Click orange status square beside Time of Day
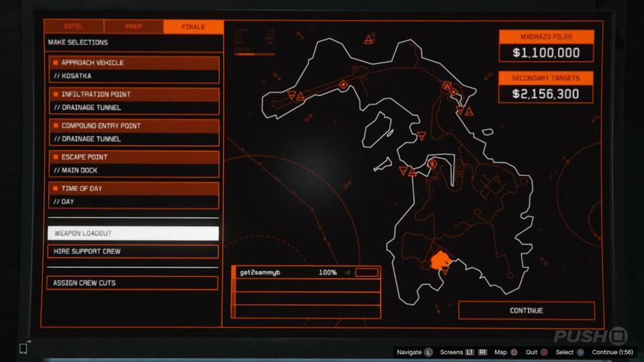This screenshot has width=644, height=362. [55, 188]
